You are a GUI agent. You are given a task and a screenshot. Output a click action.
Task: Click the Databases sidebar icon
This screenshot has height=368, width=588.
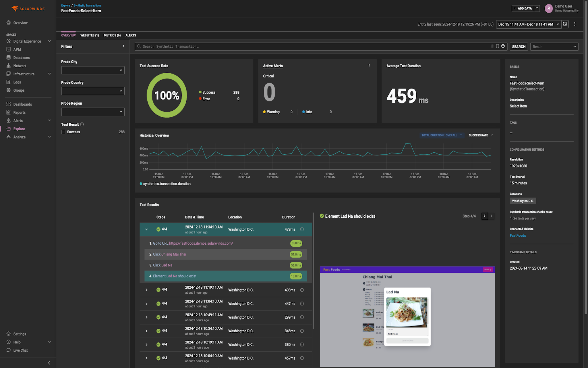(x=9, y=57)
